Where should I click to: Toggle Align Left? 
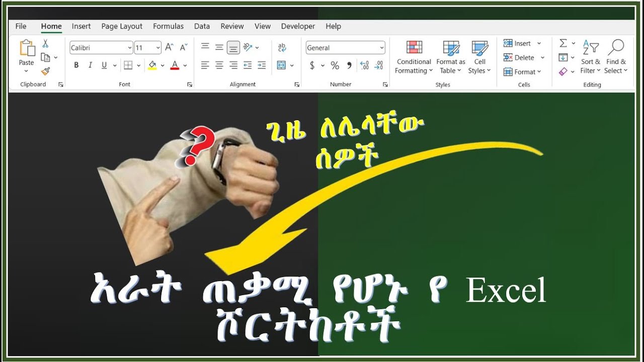click(205, 65)
